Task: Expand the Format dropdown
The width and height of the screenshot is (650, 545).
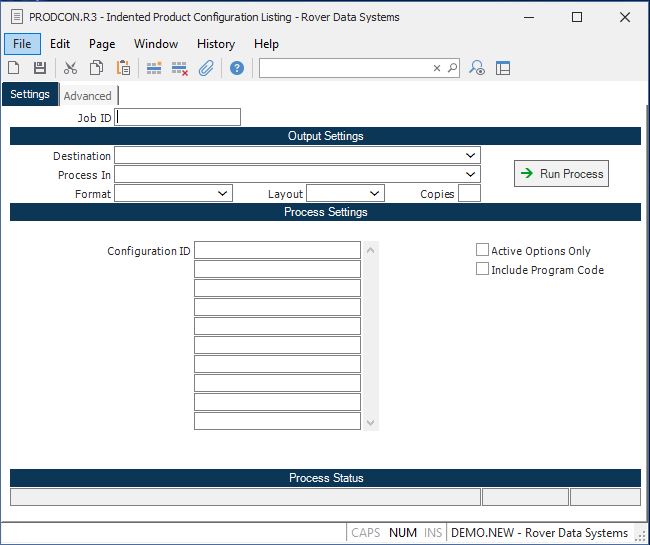Action: tap(222, 194)
